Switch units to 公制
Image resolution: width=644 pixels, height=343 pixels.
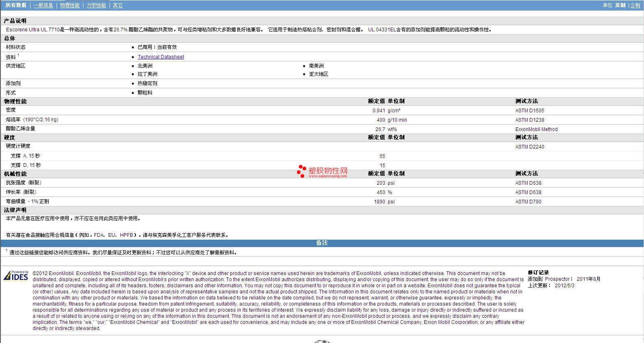pyautogui.click(x=635, y=5)
